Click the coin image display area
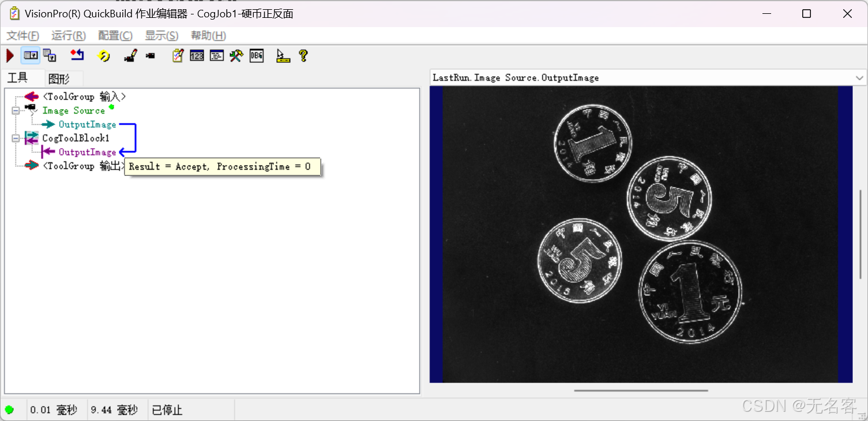Image resolution: width=868 pixels, height=421 pixels. 641,234
